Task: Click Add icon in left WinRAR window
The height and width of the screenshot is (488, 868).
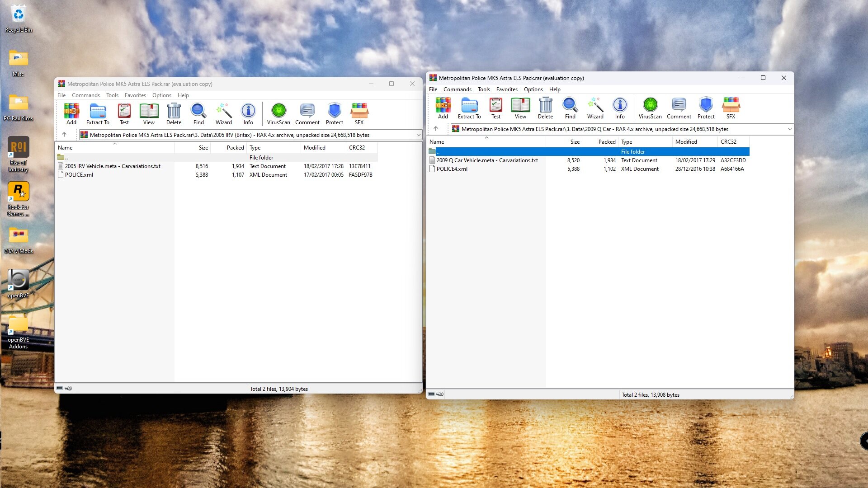Action: [71, 113]
